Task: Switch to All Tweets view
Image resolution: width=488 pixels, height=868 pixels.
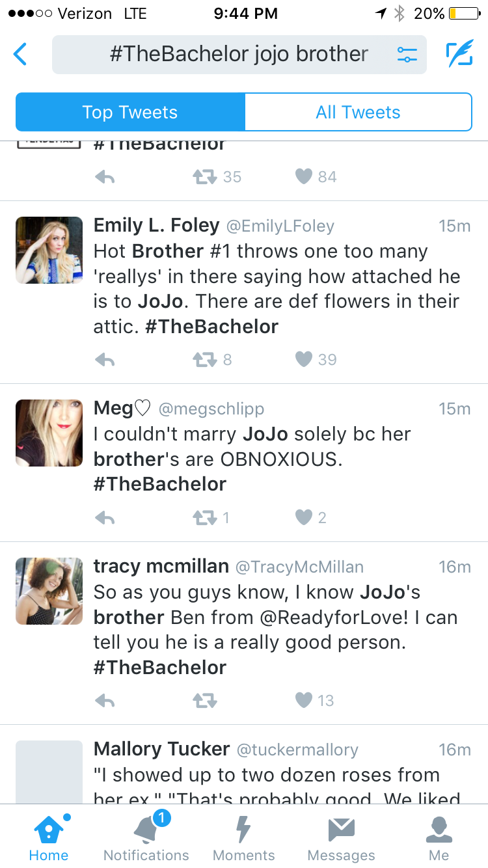Action: [358, 113]
